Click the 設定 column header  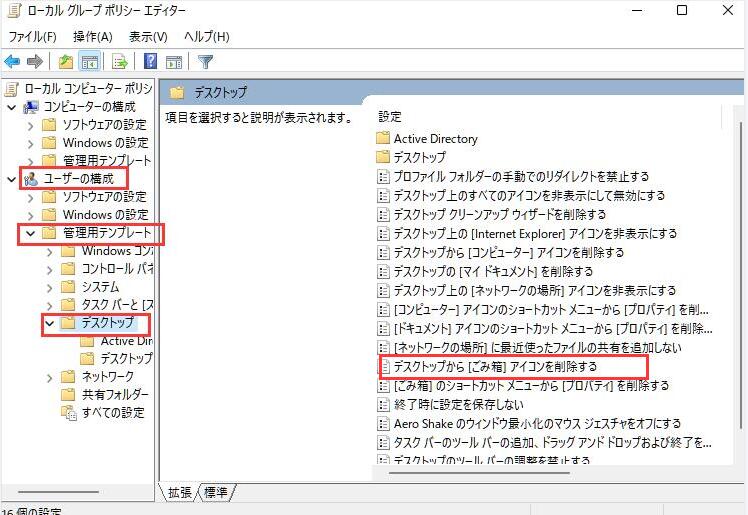pyautogui.click(x=390, y=116)
